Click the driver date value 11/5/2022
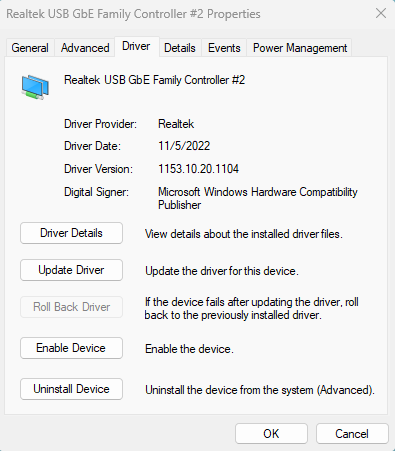Viewport: 395px width, 451px height. [x=184, y=146]
